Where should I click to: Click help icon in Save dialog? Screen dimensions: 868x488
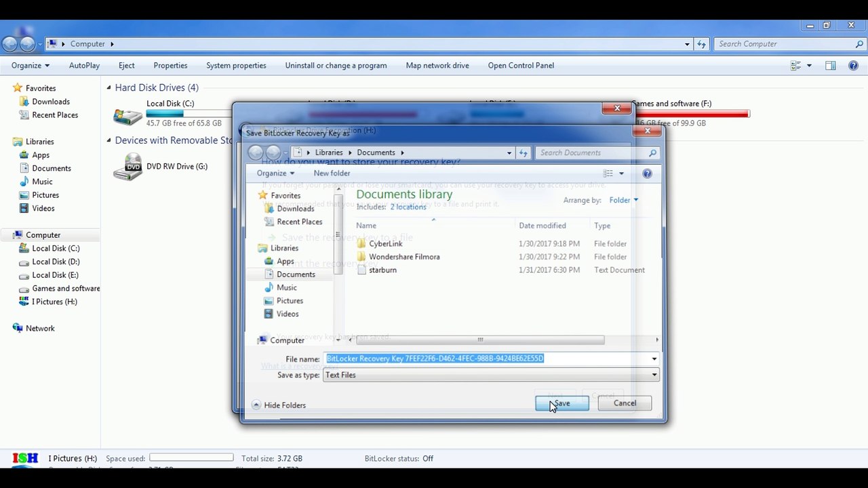647,174
